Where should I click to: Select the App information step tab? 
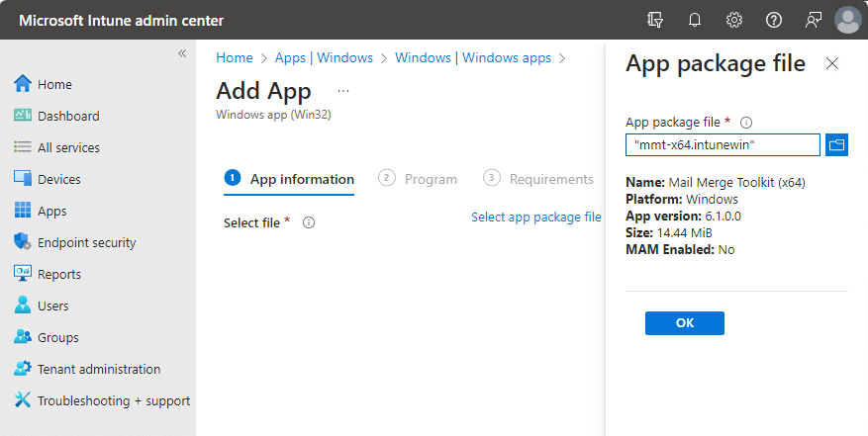coord(289,179)
